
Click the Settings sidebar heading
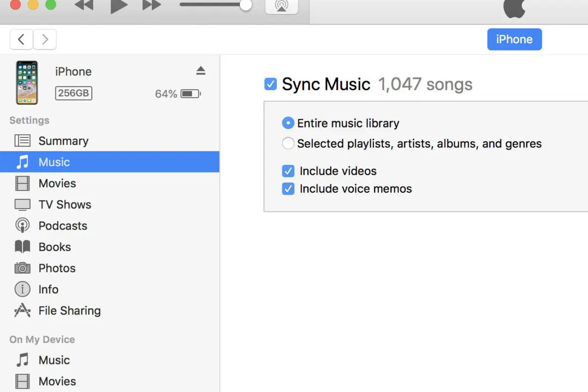point(29,120)
